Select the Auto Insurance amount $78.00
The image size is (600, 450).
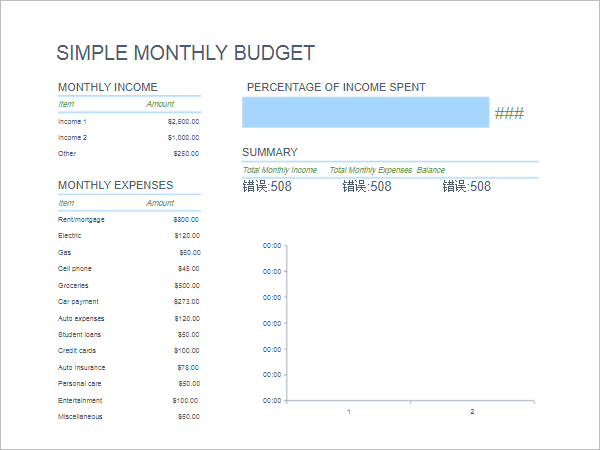point(188,367)
